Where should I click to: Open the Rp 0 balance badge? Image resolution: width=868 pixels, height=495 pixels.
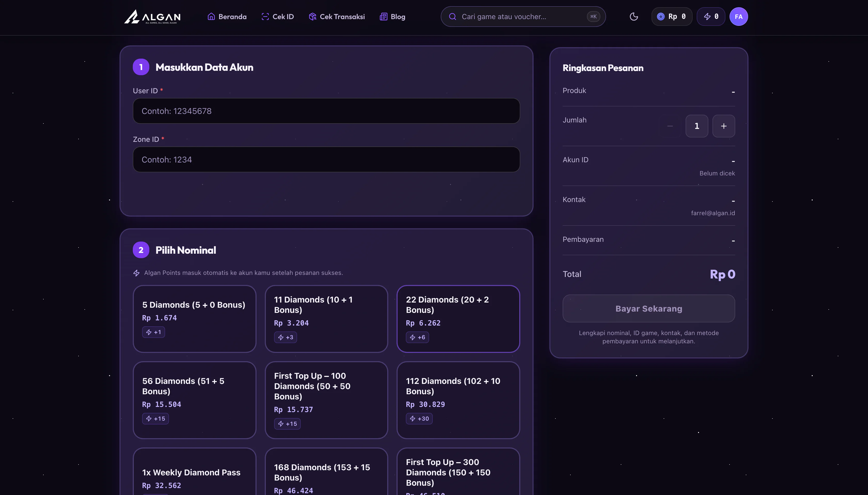click(672, 16)
